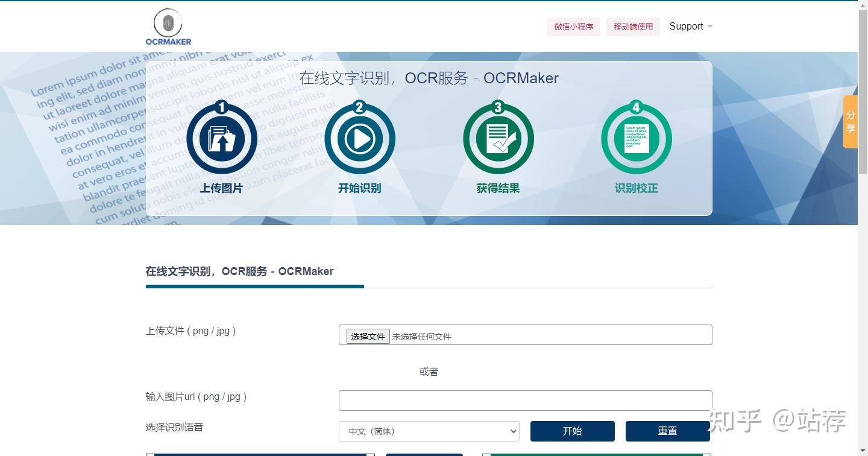Click the 或者 text
Screen dimensions: 868x456
[429, 372]
